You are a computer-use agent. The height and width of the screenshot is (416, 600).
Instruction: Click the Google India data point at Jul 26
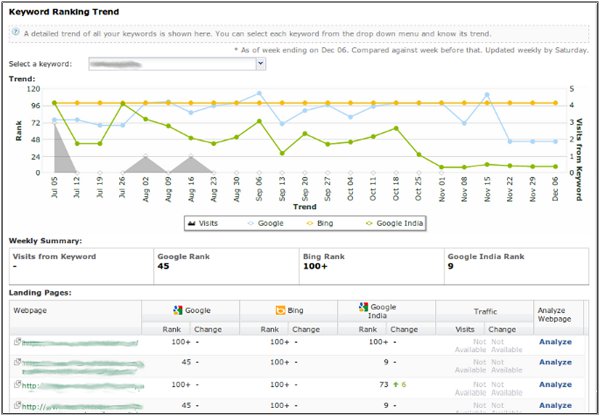pos(123,104)
